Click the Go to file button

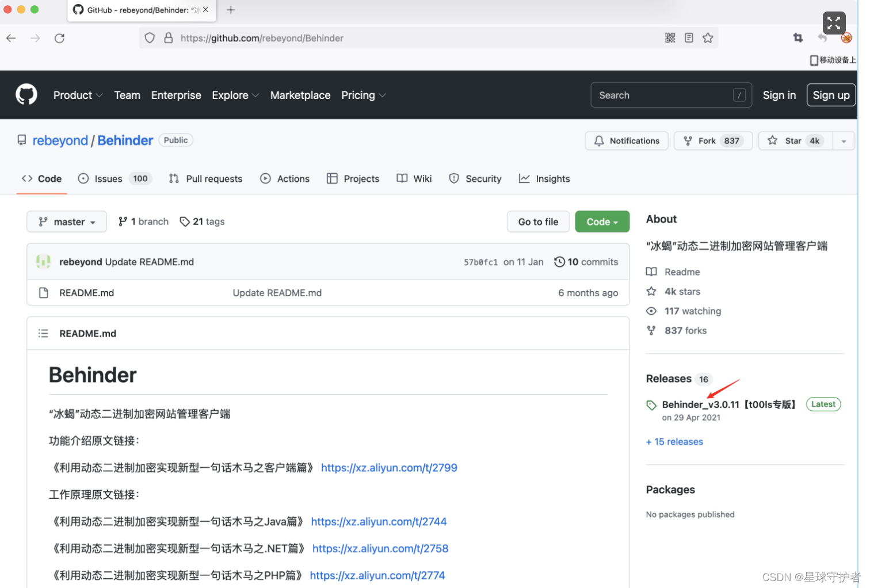[538, 222]
